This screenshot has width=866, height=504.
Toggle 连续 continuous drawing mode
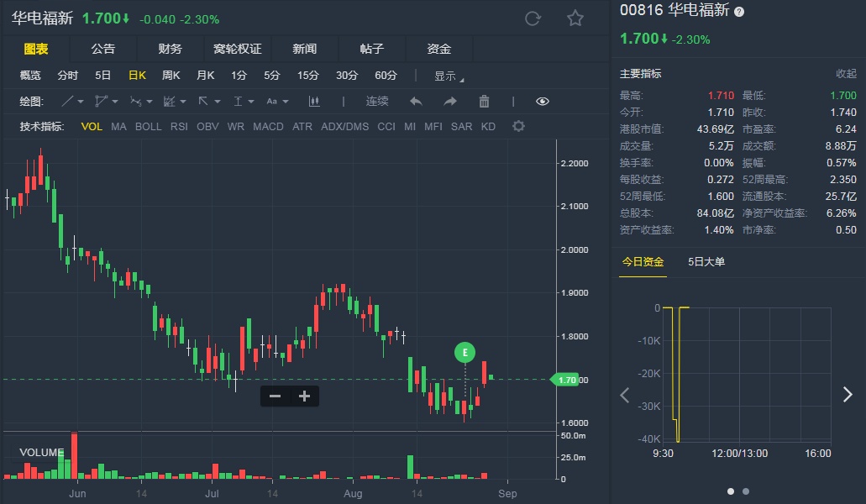point(376,101)
